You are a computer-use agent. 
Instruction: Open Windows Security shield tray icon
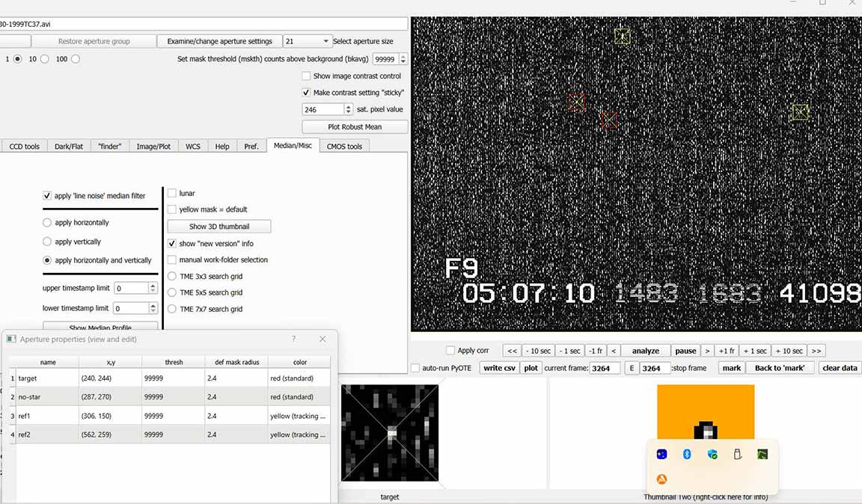coord(712,454)
